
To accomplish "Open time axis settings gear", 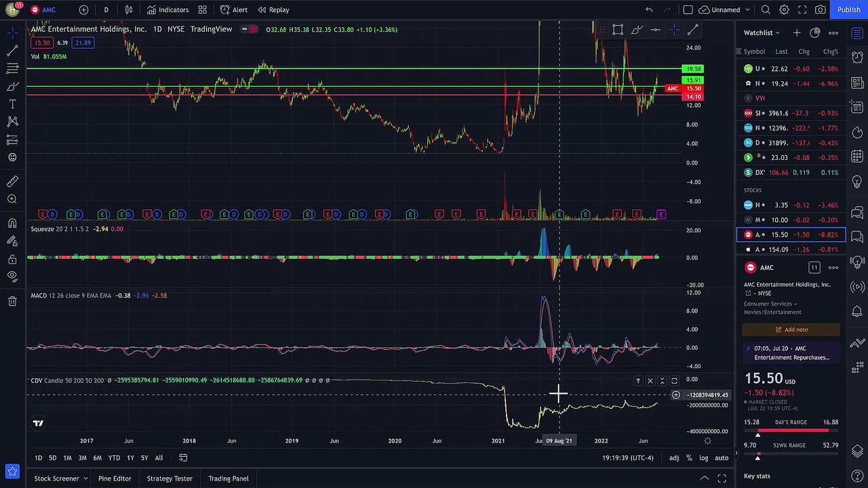I will coord(707,441).
